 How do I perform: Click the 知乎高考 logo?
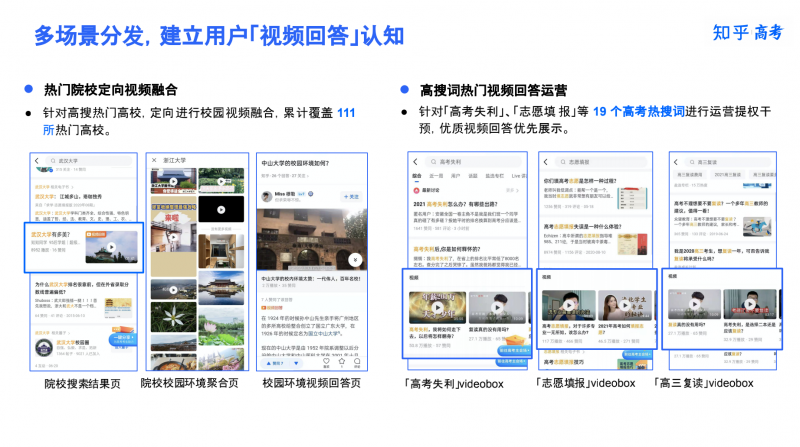coord(747,33)
